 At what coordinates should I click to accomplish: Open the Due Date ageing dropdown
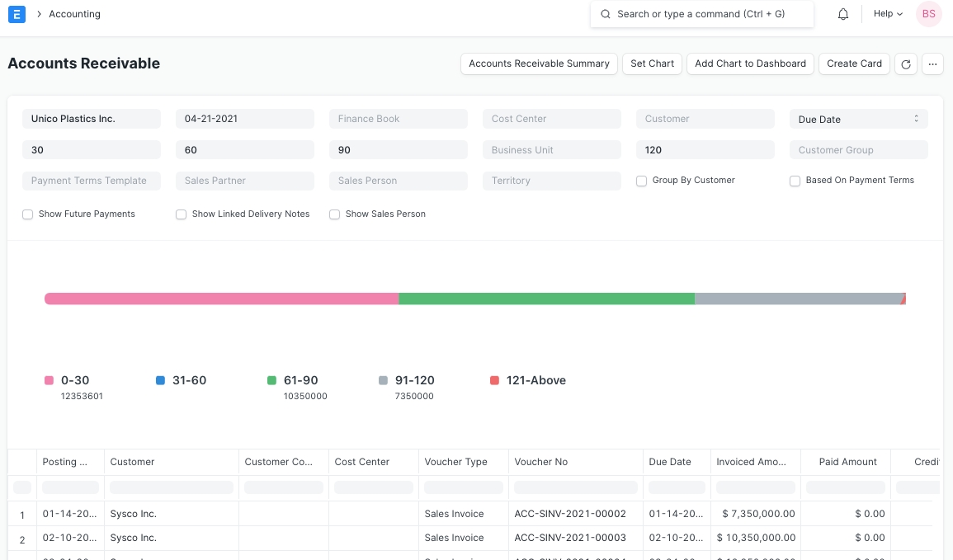pyautogui.click(x=858, y=120)
